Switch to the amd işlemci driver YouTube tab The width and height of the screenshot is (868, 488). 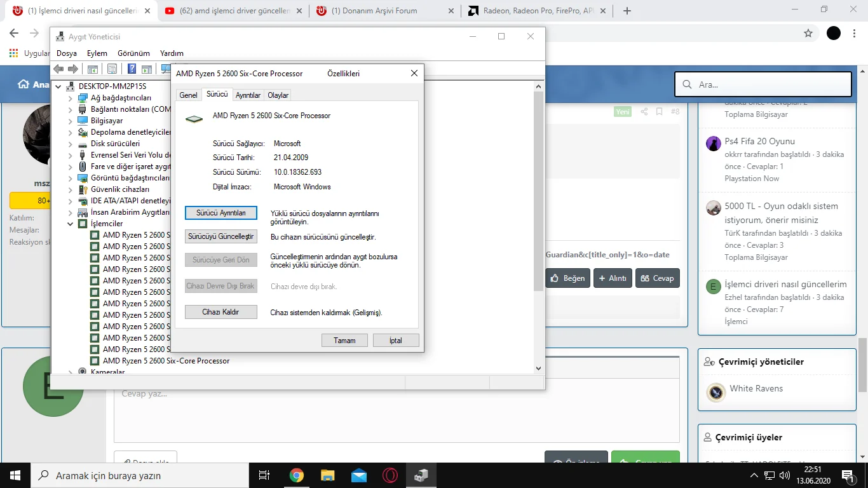pos(233,11)
